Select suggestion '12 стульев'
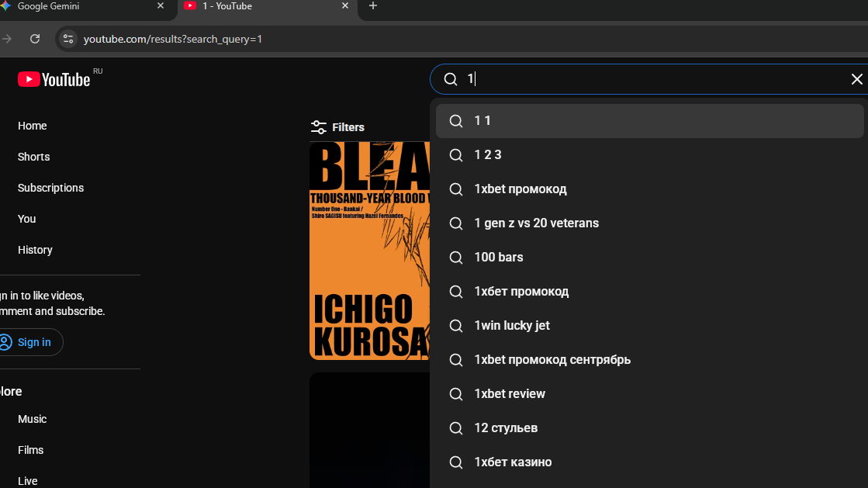 pos(650,428)
